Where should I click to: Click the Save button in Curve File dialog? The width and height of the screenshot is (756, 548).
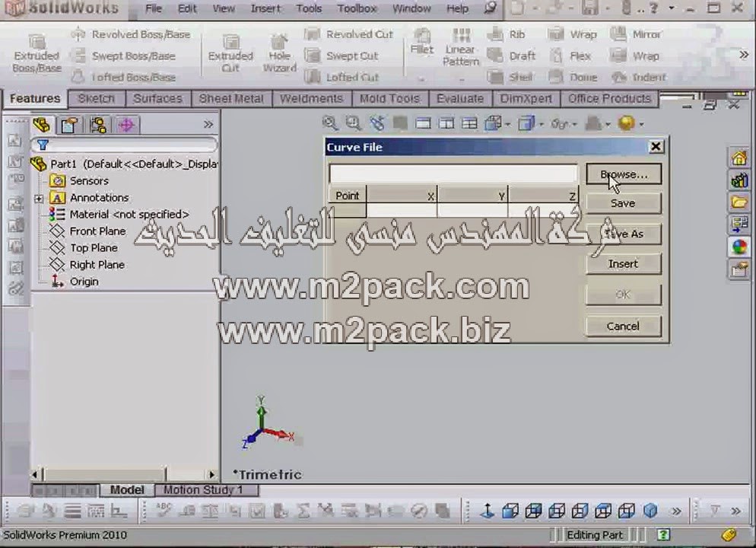tap(624, 203)
